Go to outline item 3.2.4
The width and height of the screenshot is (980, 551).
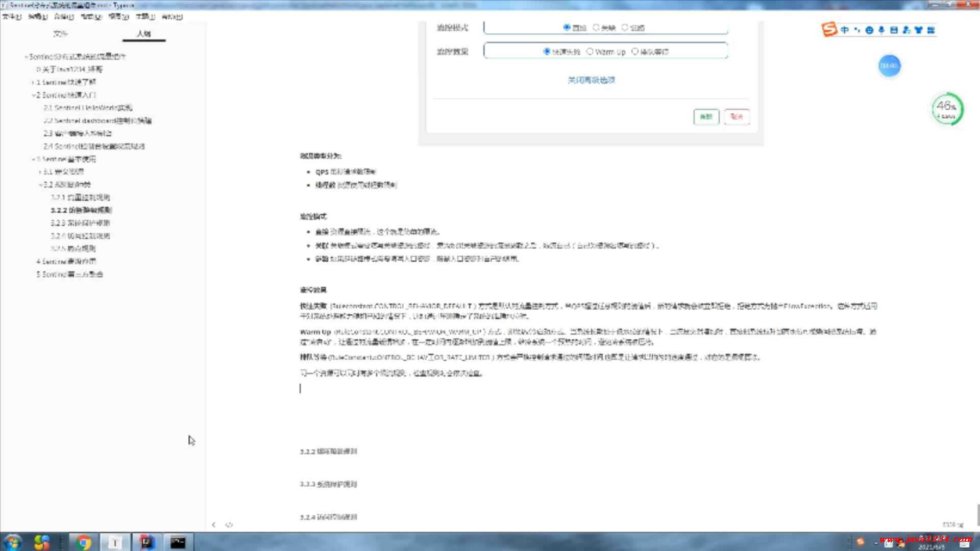point(80,236)
